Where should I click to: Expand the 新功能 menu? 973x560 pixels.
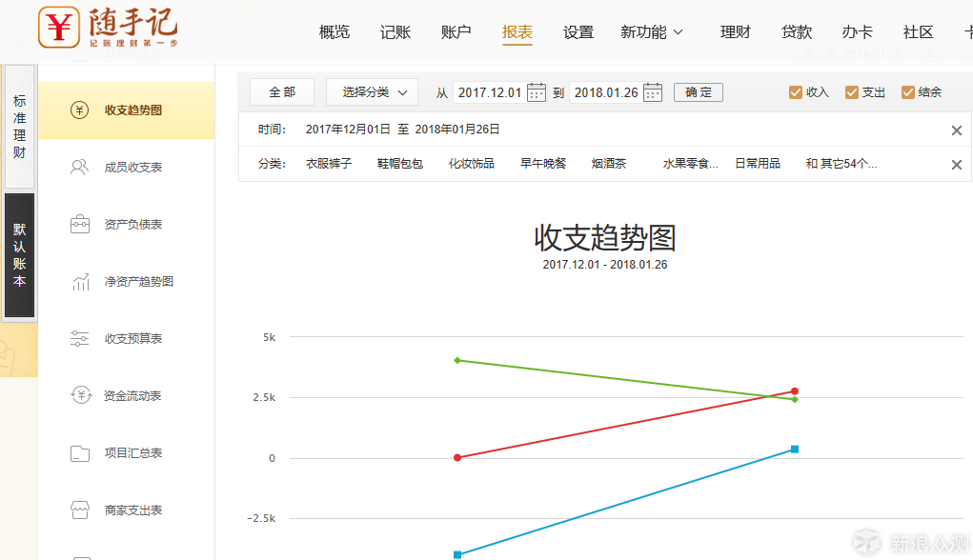tap(652, 32)
